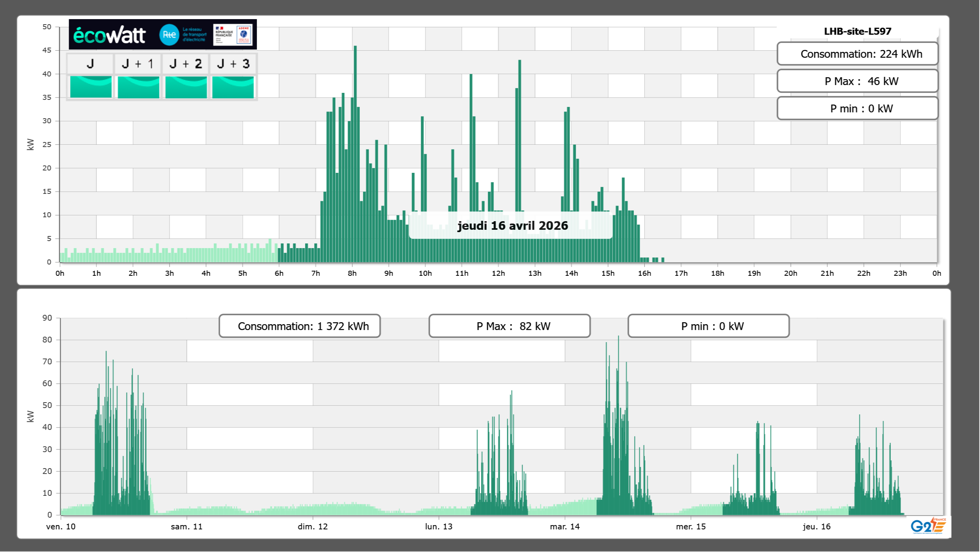The height and width of the screenshot is (552, 980).
Task: Click the green J + 2 signal tile
Action: 186,87
